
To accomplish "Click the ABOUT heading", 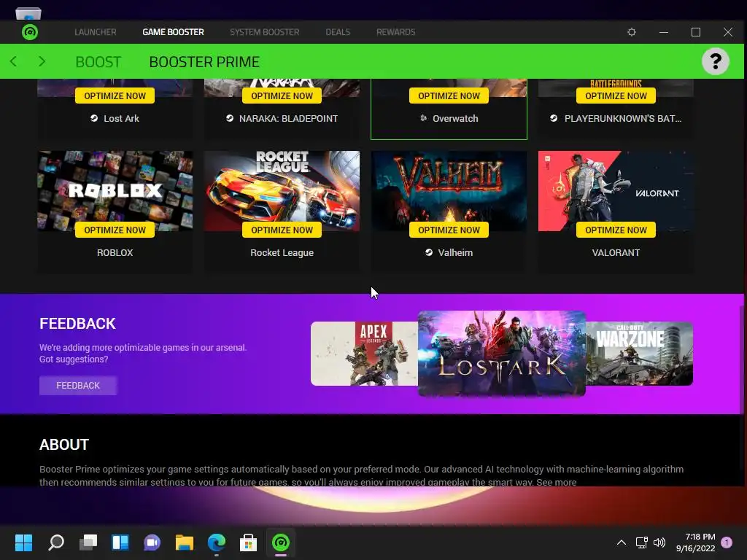I will [64, 444].
